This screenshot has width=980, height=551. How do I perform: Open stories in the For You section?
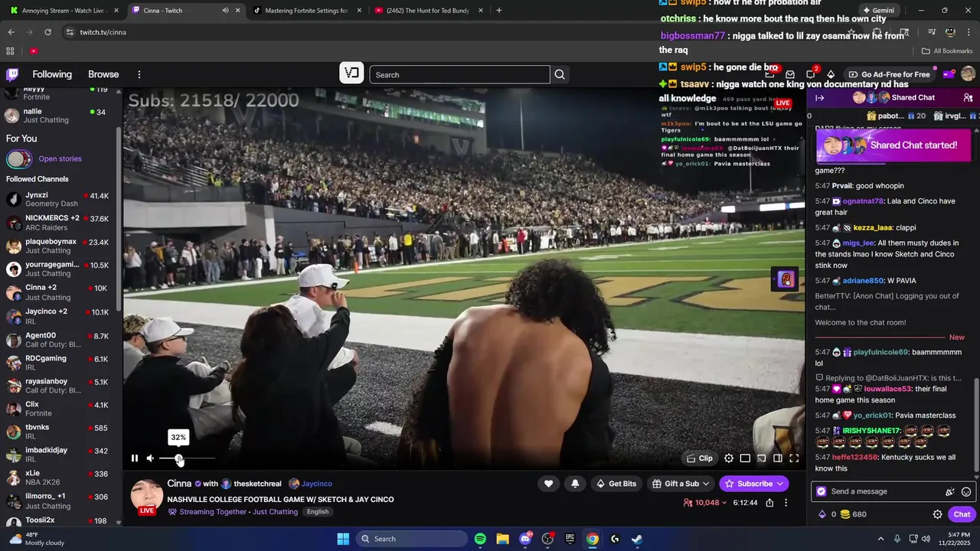click(60, 158)
